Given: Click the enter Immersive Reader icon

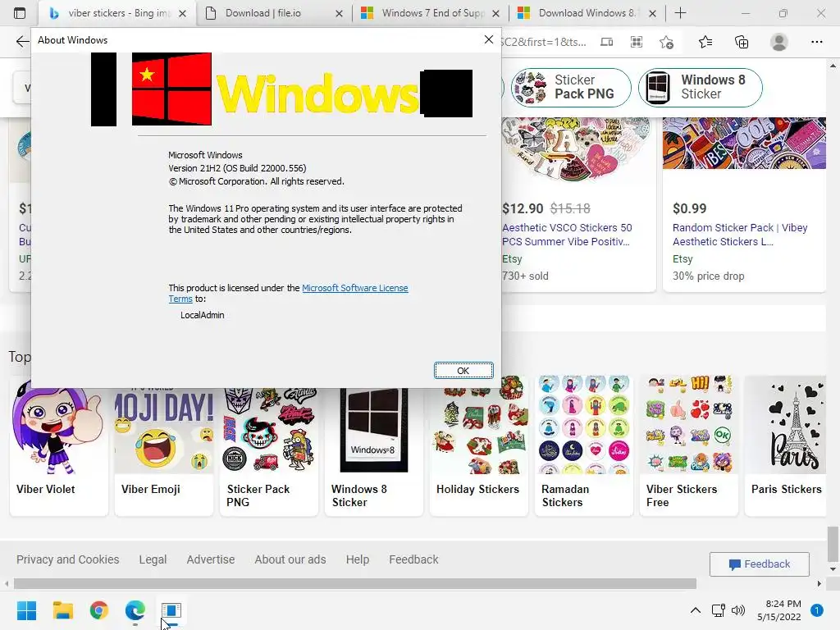Looking at the screenshot, I should pyautogui.click(x=606, y=42).
